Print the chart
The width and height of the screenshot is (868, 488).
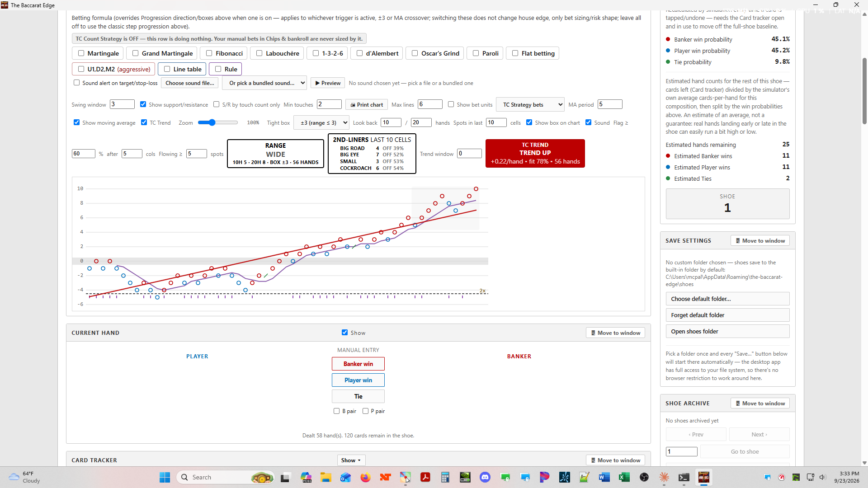(367, 104)
